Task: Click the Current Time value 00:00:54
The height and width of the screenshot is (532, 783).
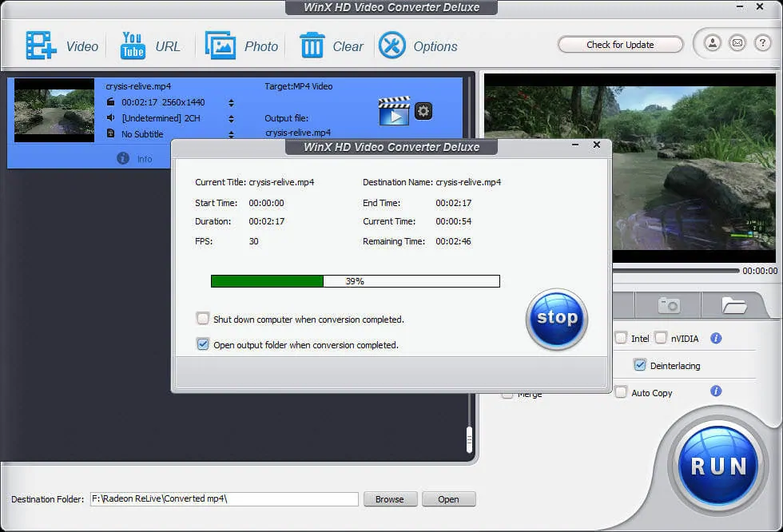Action: pyautogui.click(x=454, y=221)
